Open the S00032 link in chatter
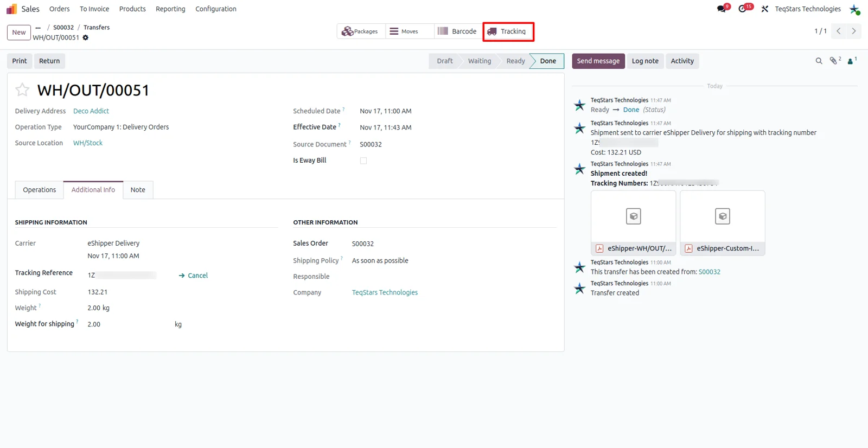The height and width of the screenshot is (448, 868). (x=710, y=272)
